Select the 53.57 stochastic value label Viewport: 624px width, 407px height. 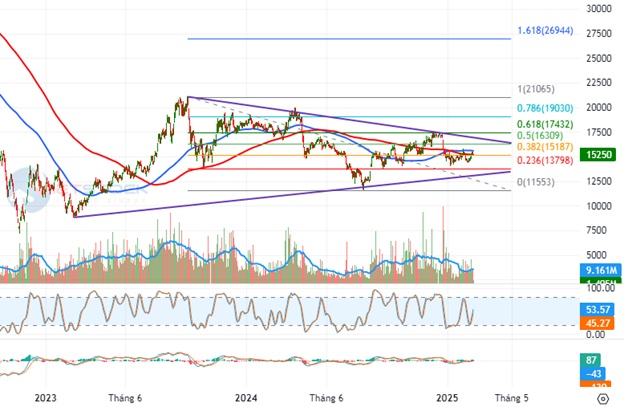pos(601,311)
